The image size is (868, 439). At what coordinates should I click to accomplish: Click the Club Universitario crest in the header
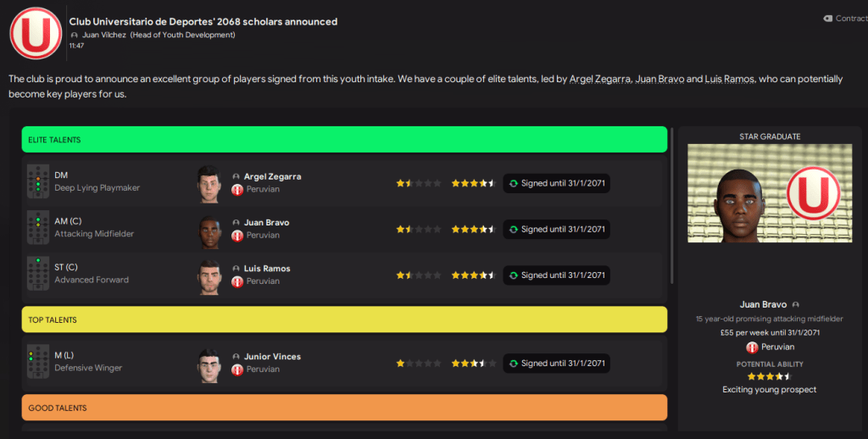pyautogui.click(x=35, y=33)
